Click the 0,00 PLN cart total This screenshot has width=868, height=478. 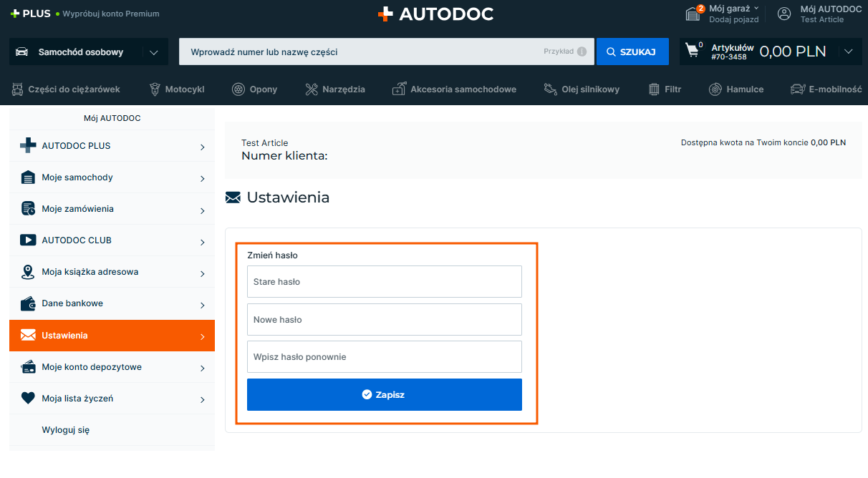pos(793,52)
